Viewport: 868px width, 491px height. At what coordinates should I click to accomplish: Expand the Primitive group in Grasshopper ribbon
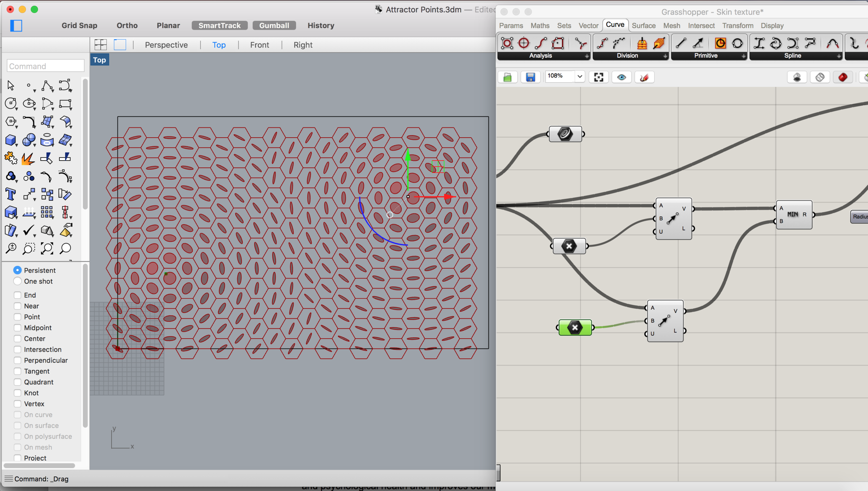pos(743,56)
